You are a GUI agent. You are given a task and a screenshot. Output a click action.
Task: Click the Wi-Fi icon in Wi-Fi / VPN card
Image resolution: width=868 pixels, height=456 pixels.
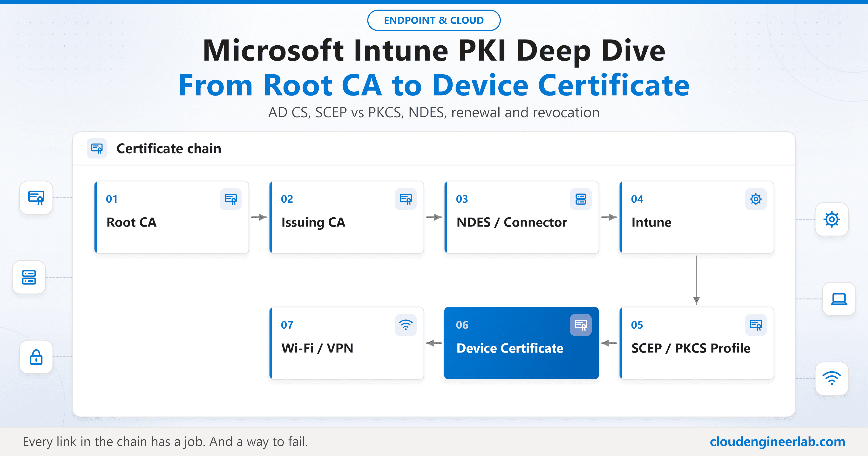pyautogui.click(x=406, y=325)
